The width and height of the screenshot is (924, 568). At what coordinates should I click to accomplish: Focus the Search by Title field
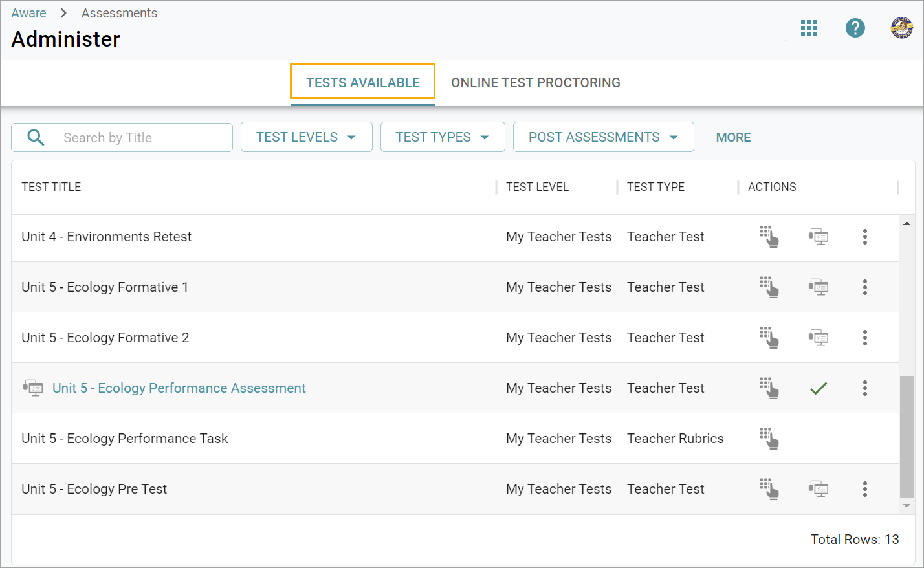[142, 138]
